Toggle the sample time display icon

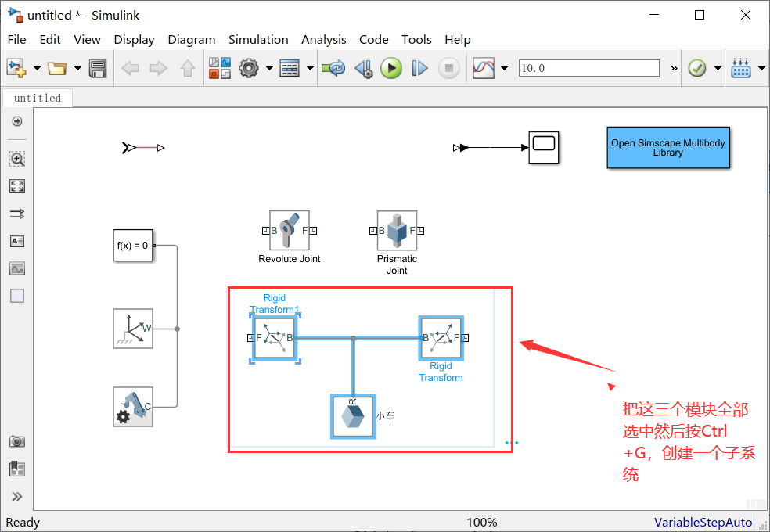tap(17, 213)
